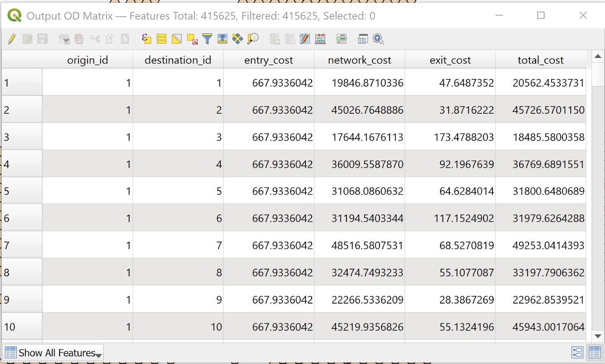Screen dimensions: 605x364
Task: Sort by the total_cost column header
Action: 540,60
